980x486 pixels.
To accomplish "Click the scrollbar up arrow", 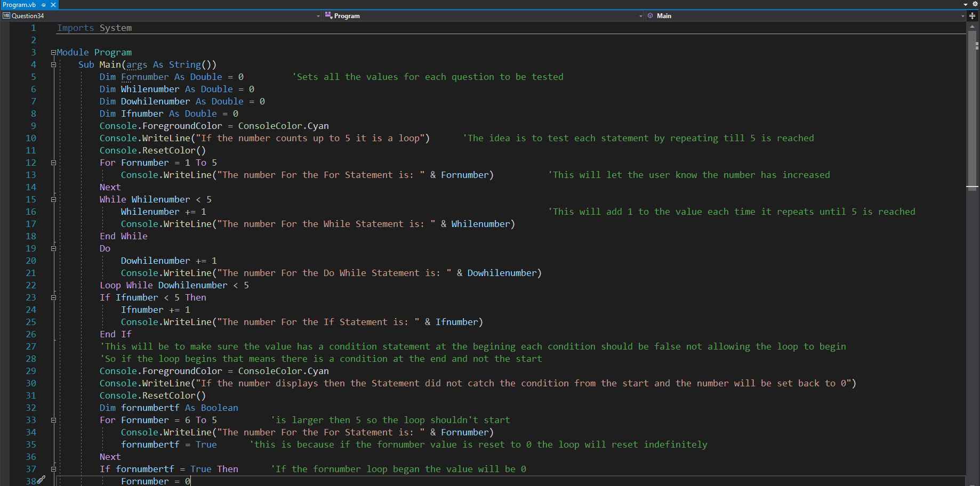I will tap(973, 26).
